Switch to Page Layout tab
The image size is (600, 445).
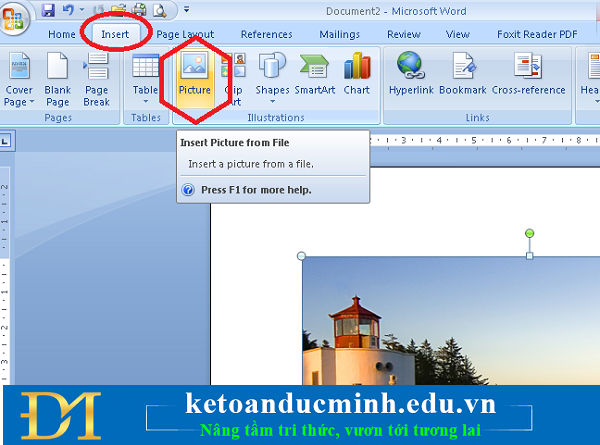point(185,34)
